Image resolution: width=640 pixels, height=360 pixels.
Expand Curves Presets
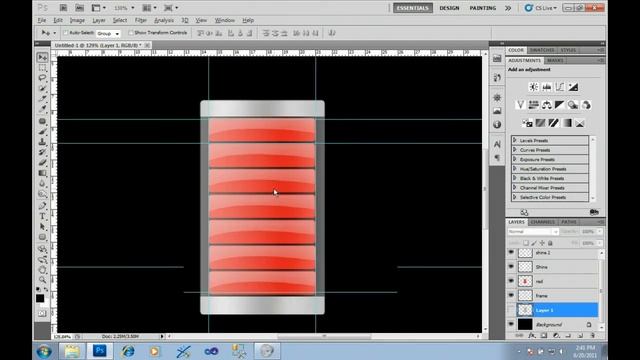[x=515, y=149]
